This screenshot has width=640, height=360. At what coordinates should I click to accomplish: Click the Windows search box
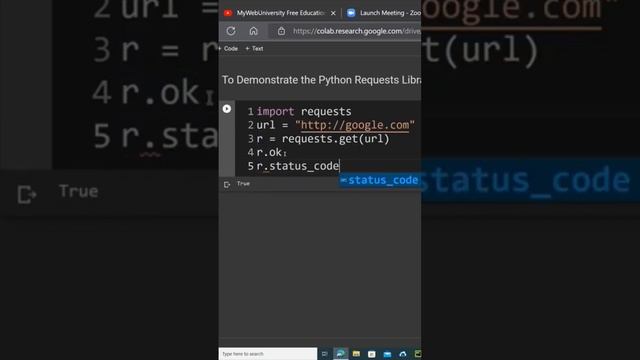(x=268, y=353)
